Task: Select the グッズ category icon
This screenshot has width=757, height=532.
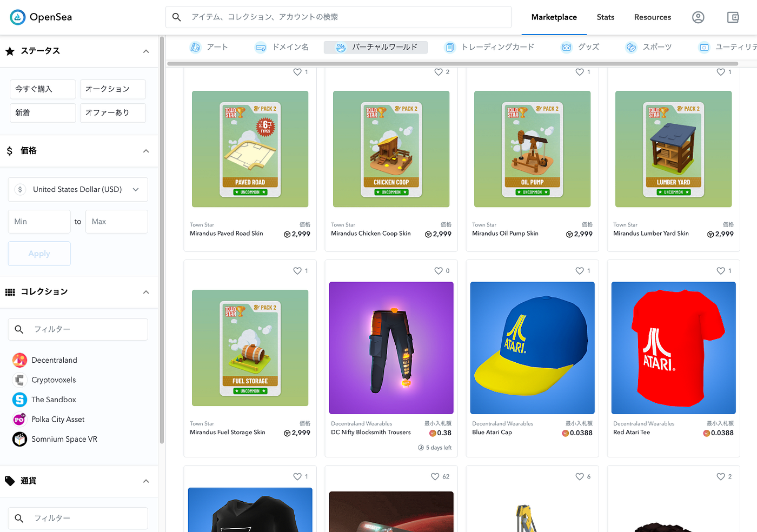Action: (x=566, y=48)
